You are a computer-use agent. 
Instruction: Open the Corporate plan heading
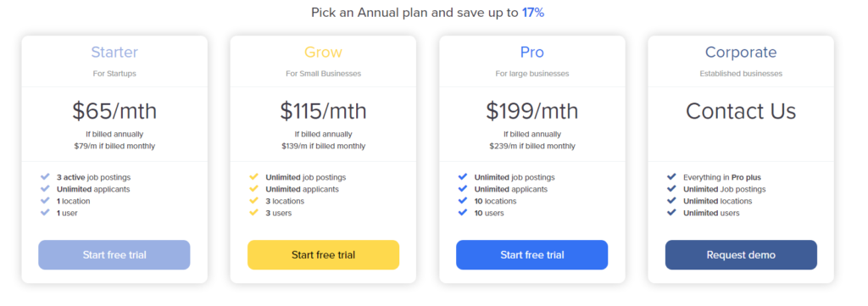pos(741,53)
